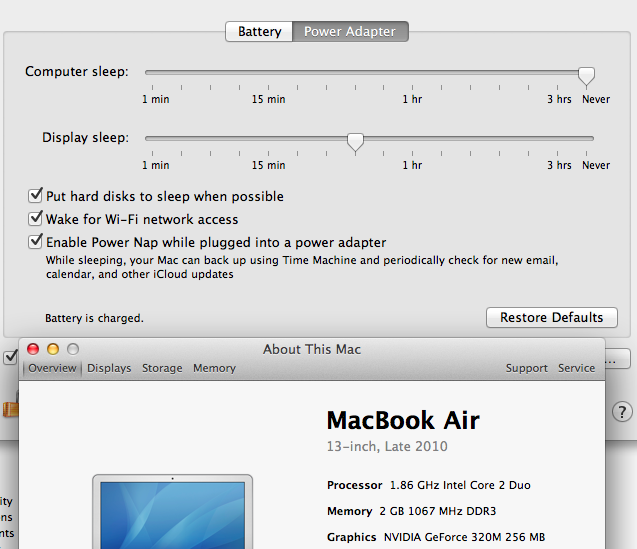The image size is (637, 549).
Task: Show the Memory tab
Action: tap(214, 368)
